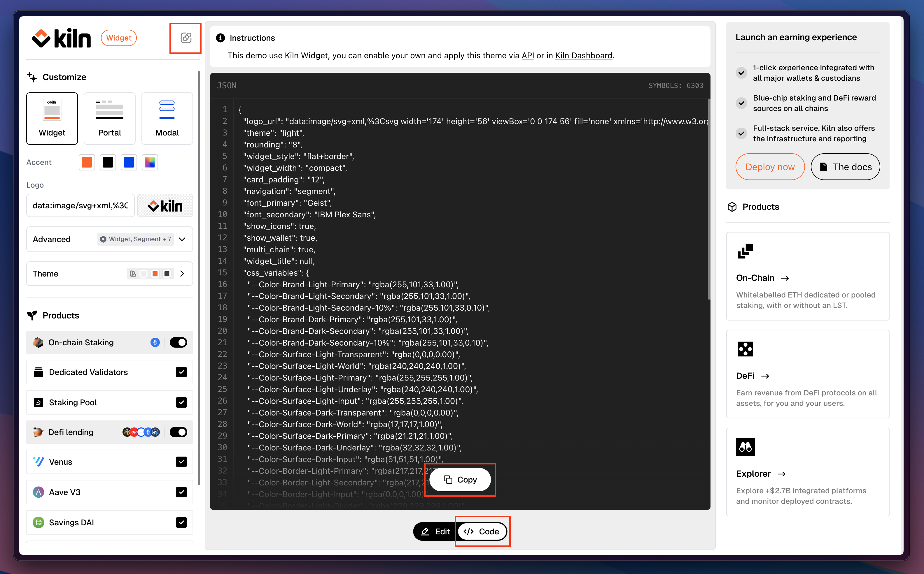Select the Portal layout icon

coord(109,110)
